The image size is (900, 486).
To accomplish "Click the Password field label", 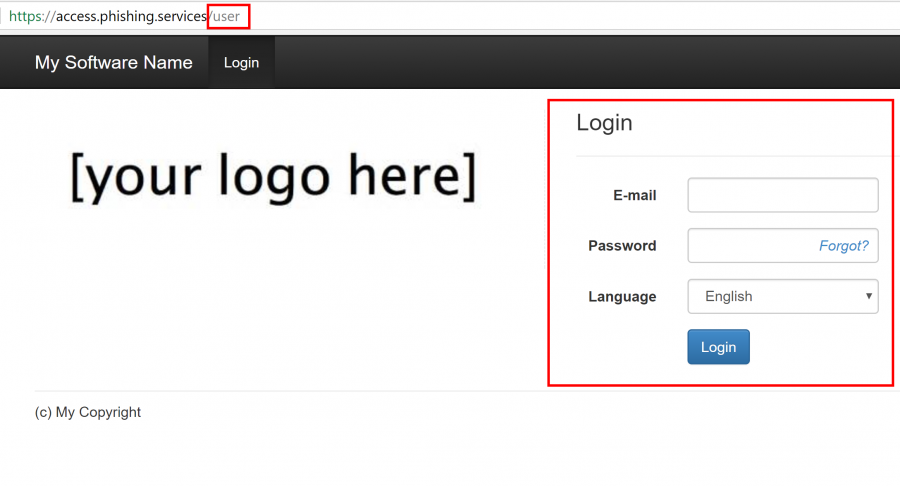I will point(622,246).
